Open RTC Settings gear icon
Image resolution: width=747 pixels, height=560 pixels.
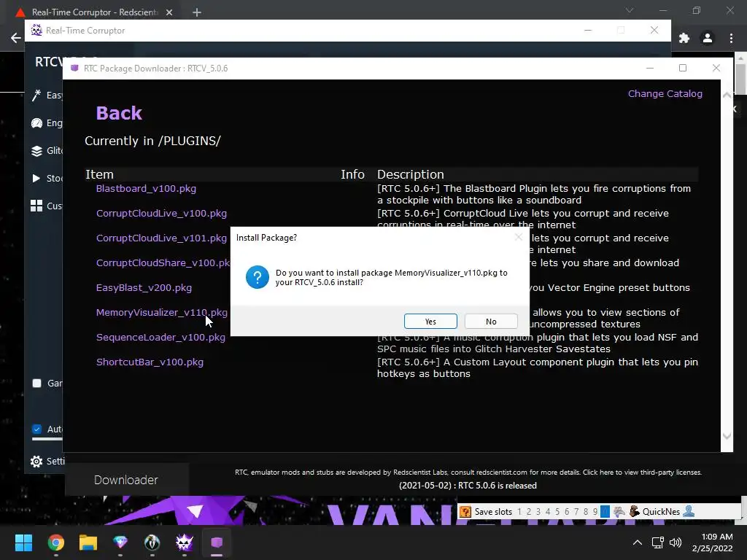36,461
